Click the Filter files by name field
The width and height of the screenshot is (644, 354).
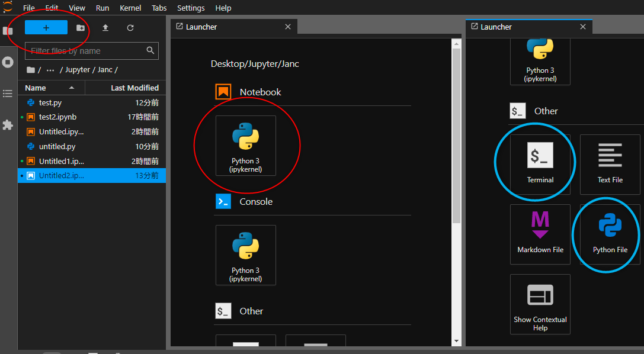pos(86,51)
